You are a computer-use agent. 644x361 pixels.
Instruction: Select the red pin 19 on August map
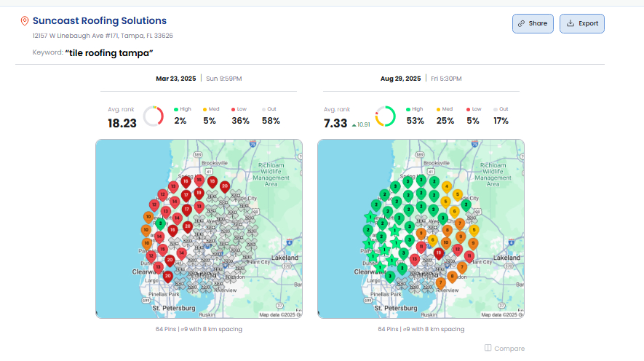coord(439,253)
